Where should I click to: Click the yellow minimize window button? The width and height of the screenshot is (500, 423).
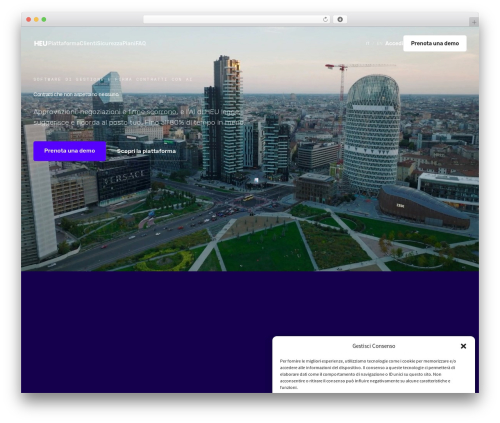[36, 19]
